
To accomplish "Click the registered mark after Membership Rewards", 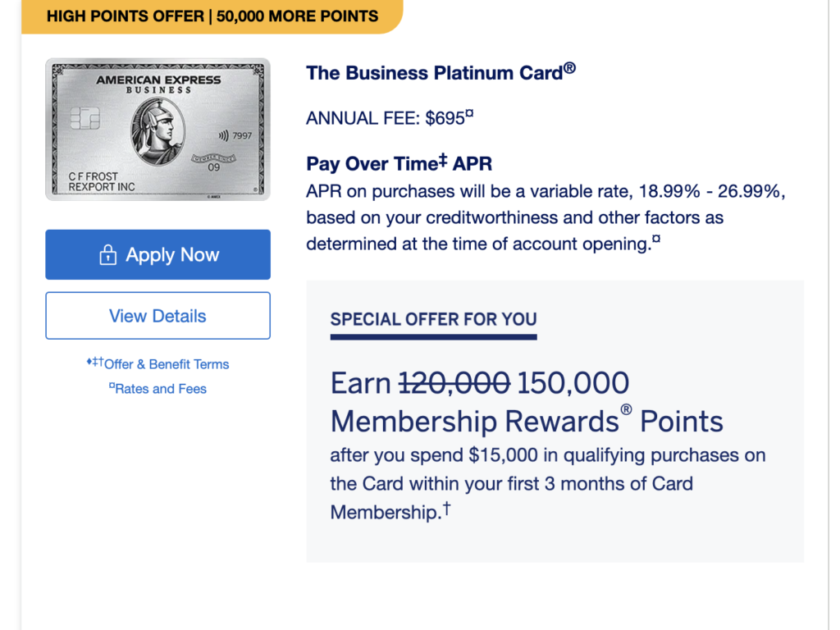I will click(x=626, y=410).
